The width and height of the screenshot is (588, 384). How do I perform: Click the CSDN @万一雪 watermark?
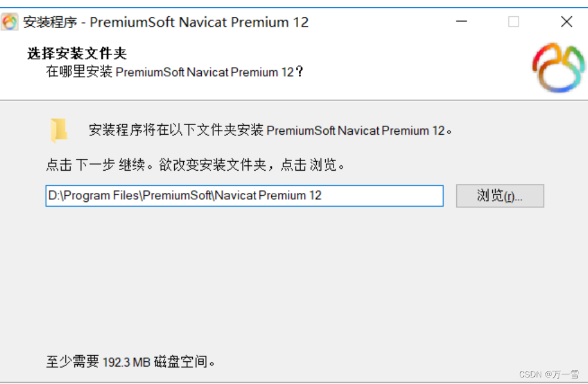(549, 374)
